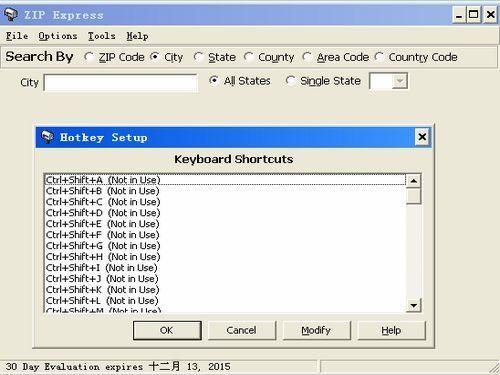Viewport: 500px width, 375px height.
Task: Open the Tools menu
Action: [101, 36]
